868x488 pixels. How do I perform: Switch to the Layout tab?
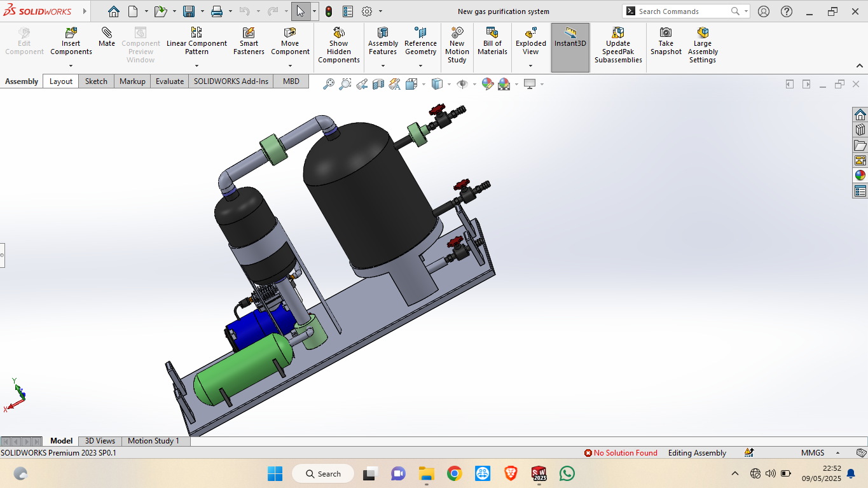(x=61, y=81)
